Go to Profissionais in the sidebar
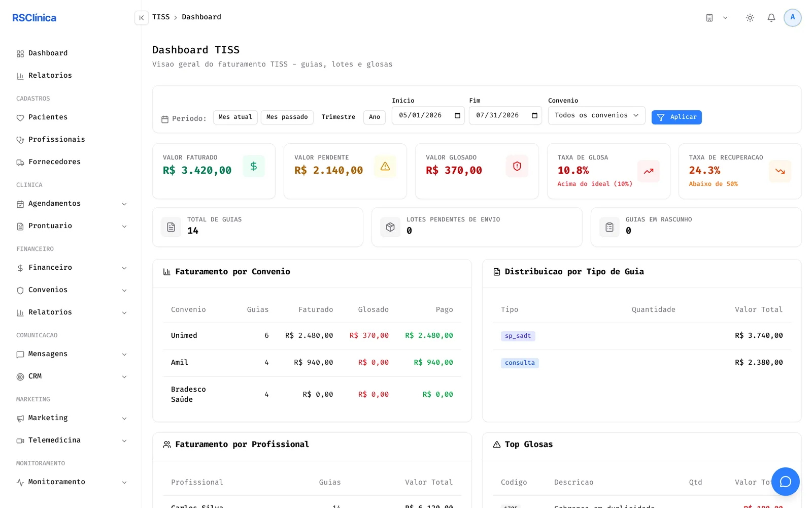 pos(71,140)
